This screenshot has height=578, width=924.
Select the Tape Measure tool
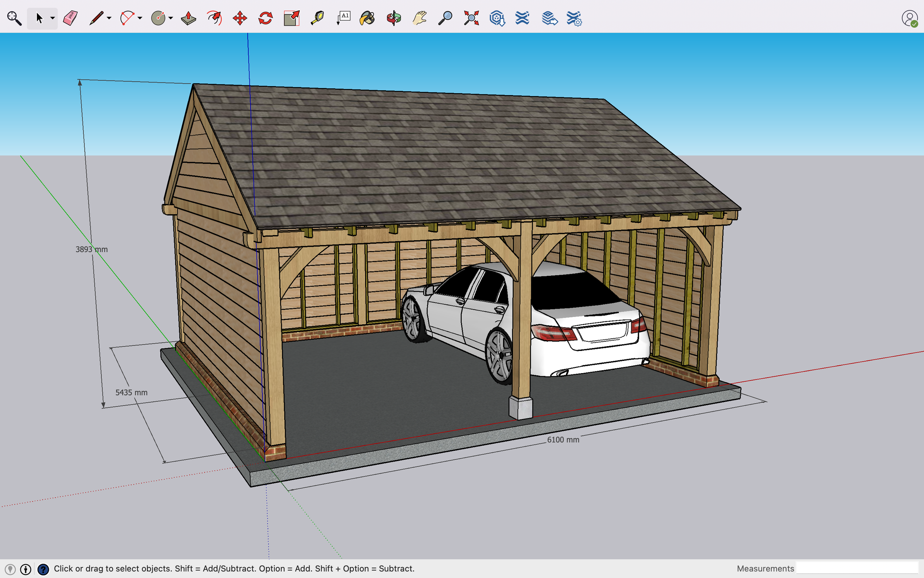pyautogui.click(x=317, y=18)
